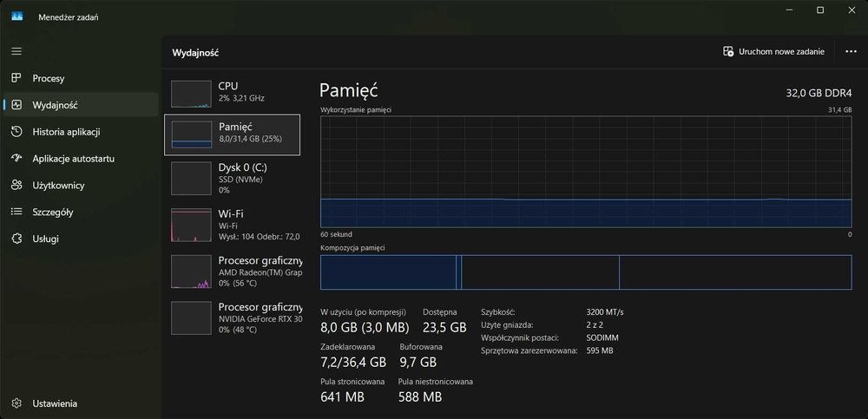Open Ustawienia at the sidebar bottom
The height and width of the screenshot is (419, 868).
81,403
